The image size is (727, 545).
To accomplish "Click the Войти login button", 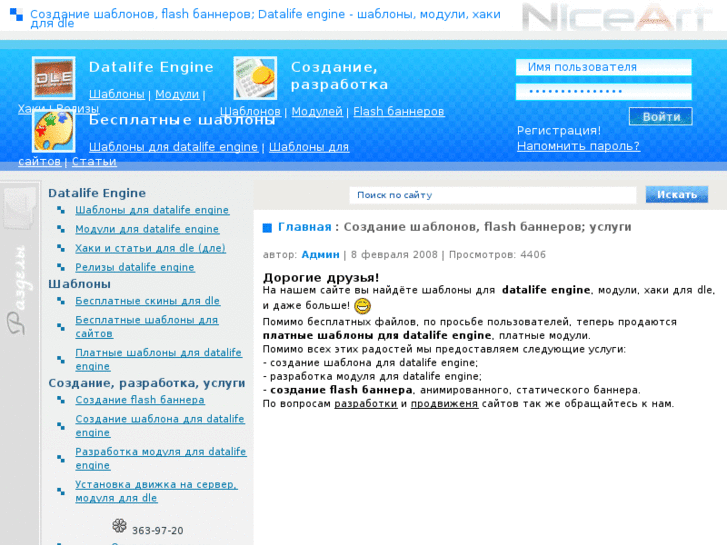I will click(661, 116).
